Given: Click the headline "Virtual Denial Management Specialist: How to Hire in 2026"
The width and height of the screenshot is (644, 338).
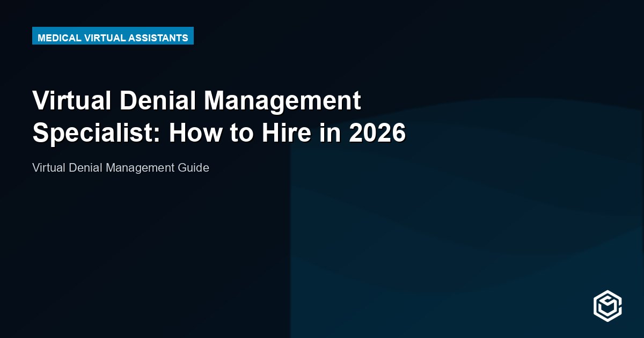Looking at the screenshot, I should click(x=219, y=117).
